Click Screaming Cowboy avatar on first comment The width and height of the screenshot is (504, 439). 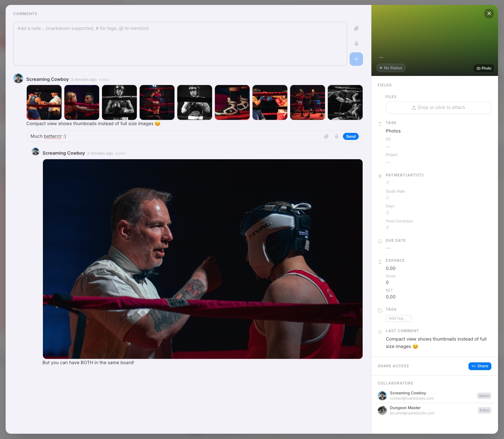[18, 78]
